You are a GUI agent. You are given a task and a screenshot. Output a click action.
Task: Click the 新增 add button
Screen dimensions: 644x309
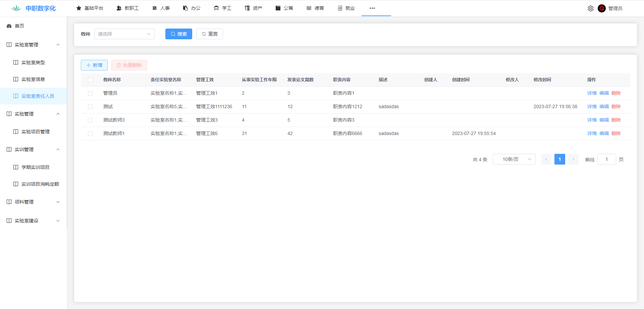point(94,65)
